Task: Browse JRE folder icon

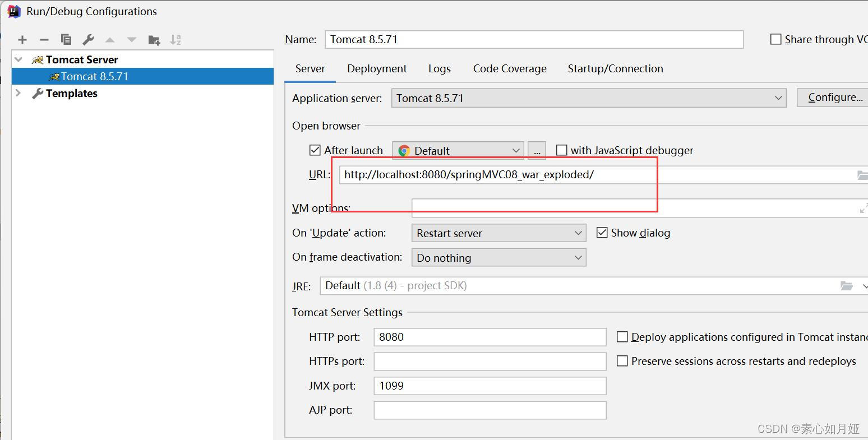Action: pyautogui.click(x=847, y=286)
